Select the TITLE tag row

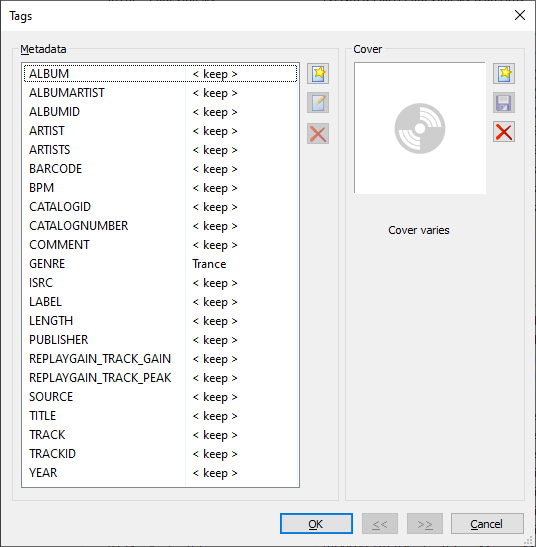pyautogui.click(x=161, y=416)
